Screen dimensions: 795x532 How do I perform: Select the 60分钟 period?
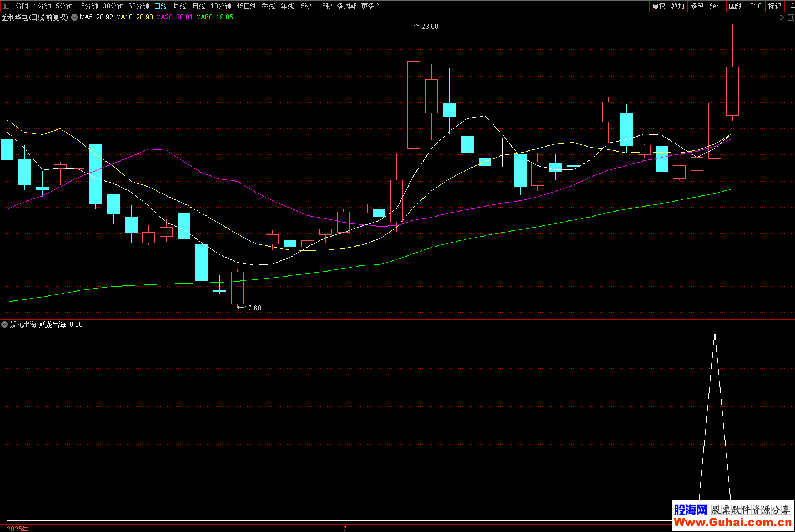coord(138,6)
